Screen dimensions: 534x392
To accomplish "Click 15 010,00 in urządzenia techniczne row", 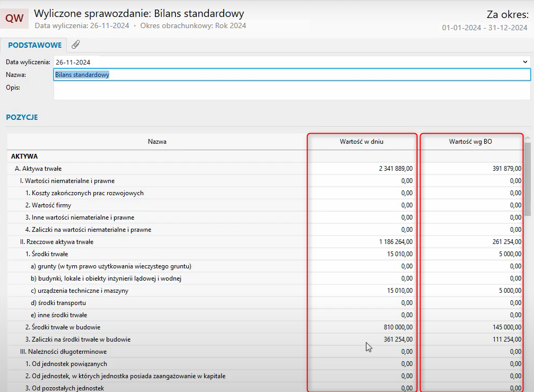I will click(400, 291).
